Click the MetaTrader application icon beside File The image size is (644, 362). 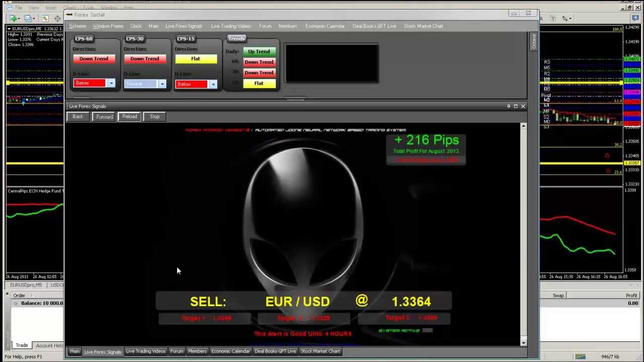[x=10, y=8]
